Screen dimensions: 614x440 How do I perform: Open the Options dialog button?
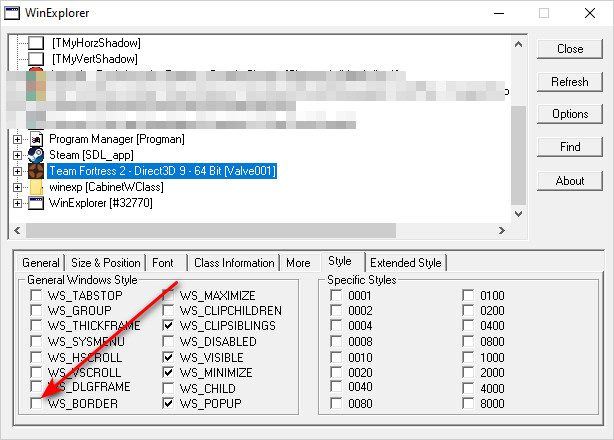coord(570,114)
